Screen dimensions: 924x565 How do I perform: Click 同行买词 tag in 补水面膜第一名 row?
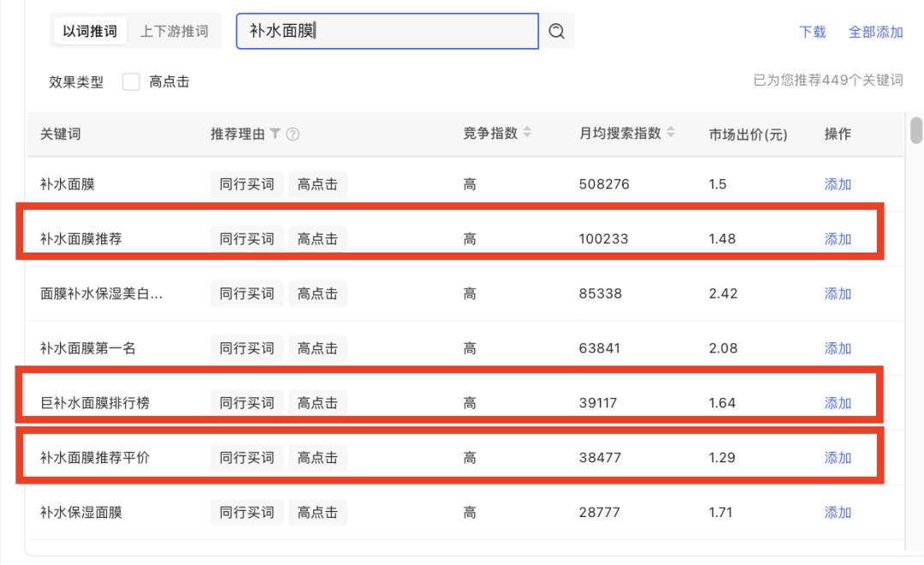click(x=247, y=348)
